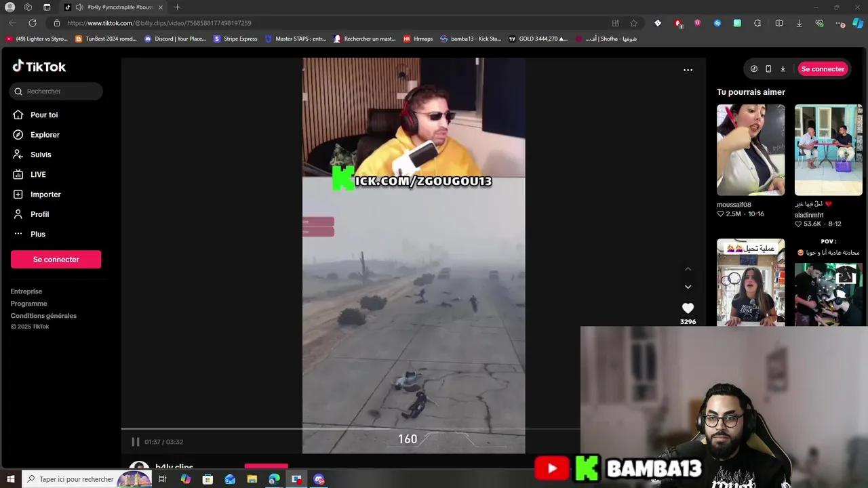
Task: Open the Outlook mail taskbar icon
Action: (x=230, y=479)
